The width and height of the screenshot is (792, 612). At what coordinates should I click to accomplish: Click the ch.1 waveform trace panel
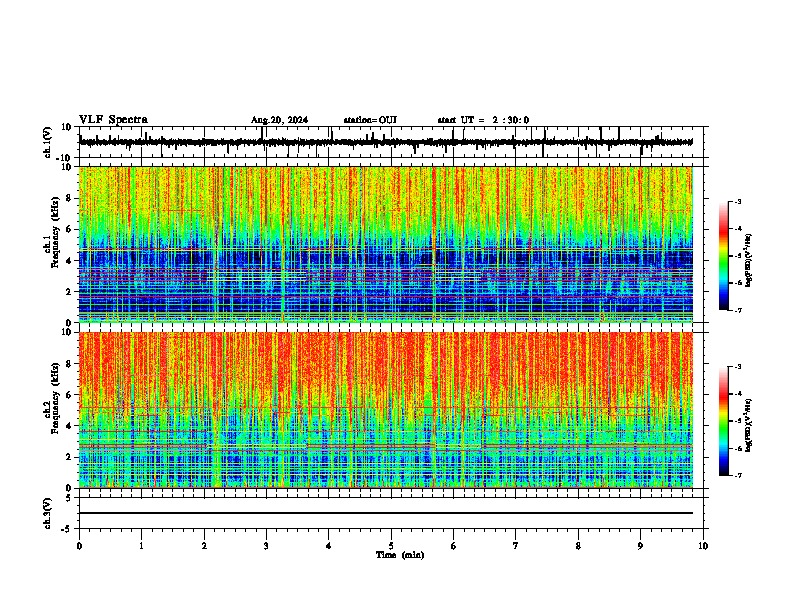(391, 142)
